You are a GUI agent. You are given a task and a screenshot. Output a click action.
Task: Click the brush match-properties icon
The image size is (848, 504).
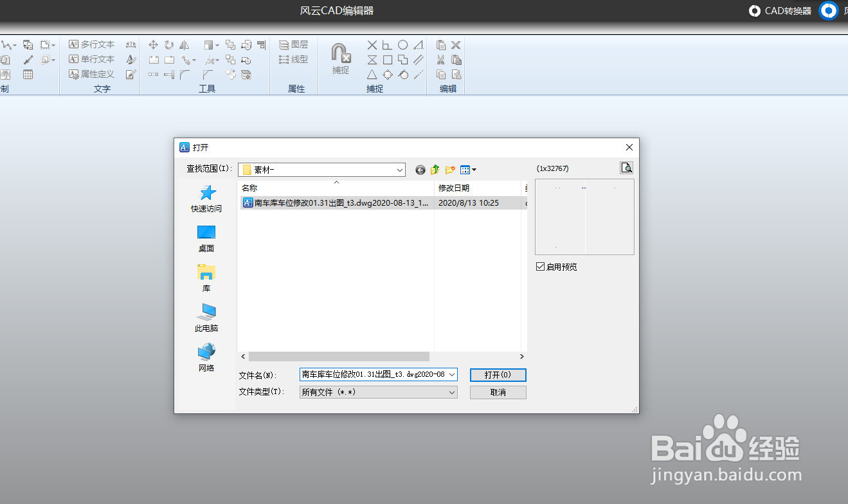[x=28, y=60]
